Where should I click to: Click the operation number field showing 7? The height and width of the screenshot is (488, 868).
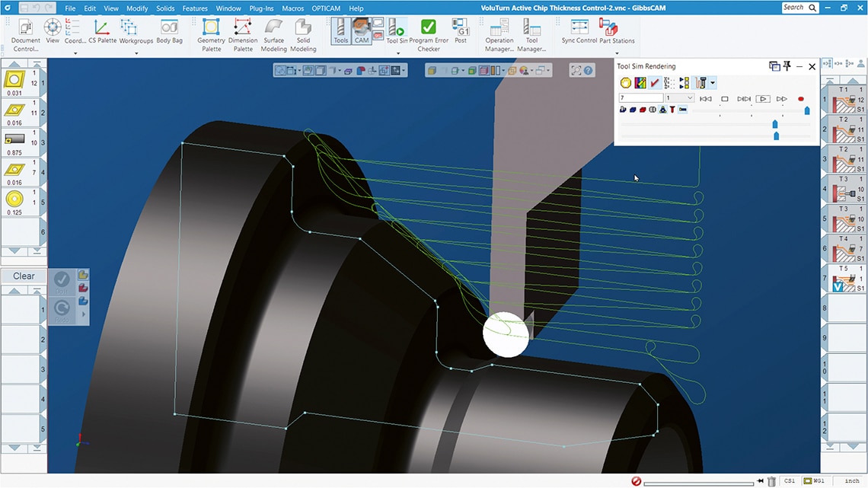pyautogui.click(x=640, y=98)
